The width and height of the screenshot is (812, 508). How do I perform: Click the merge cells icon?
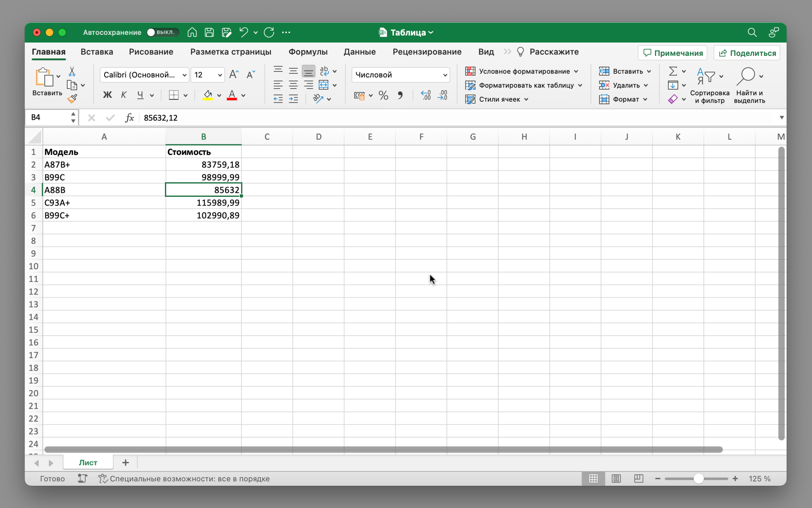(324, 85)
